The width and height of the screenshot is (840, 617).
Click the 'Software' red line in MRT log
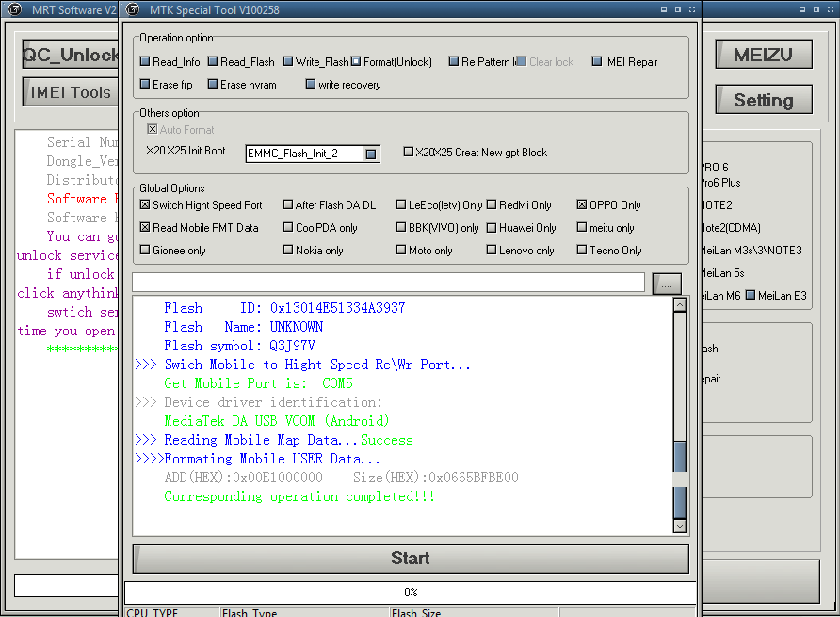coord(83,199)
